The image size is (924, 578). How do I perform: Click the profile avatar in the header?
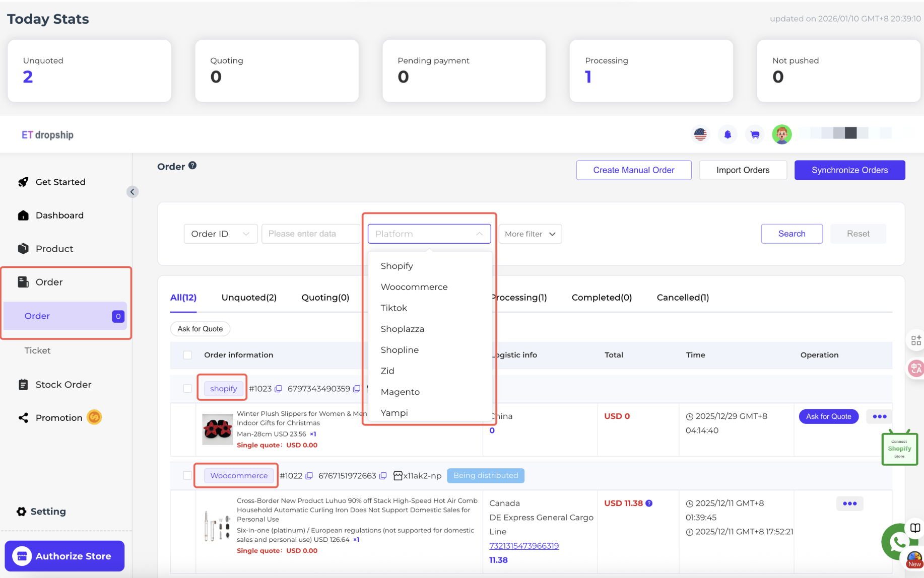click(781, 134)
